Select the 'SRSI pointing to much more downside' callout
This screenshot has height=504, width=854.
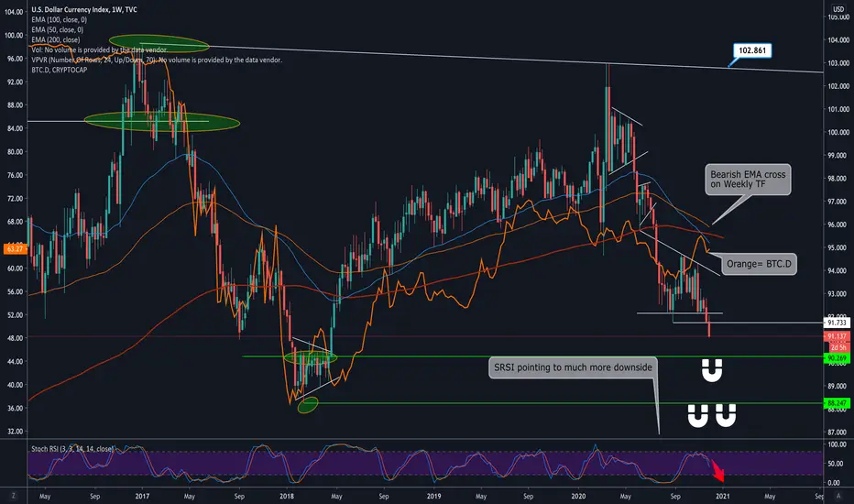point(573,367)
